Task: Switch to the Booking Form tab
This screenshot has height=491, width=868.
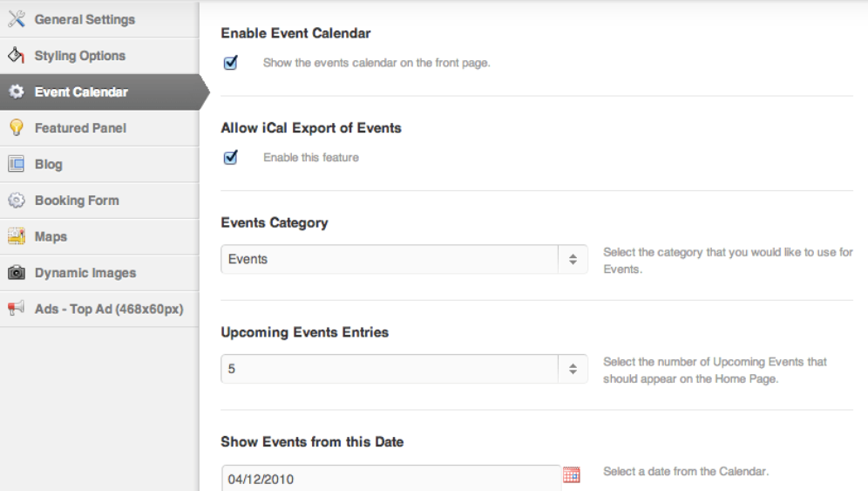Action: 99,201
